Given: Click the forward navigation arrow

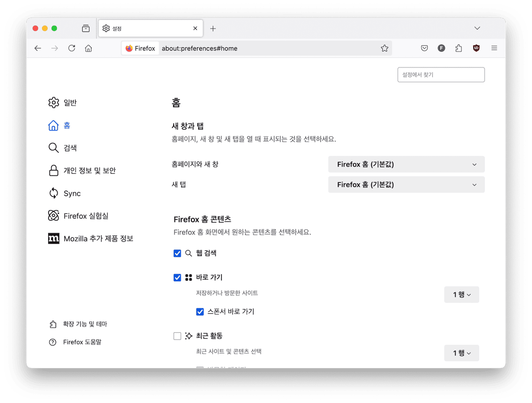Looking at the screenshot, I should (55, 48).
